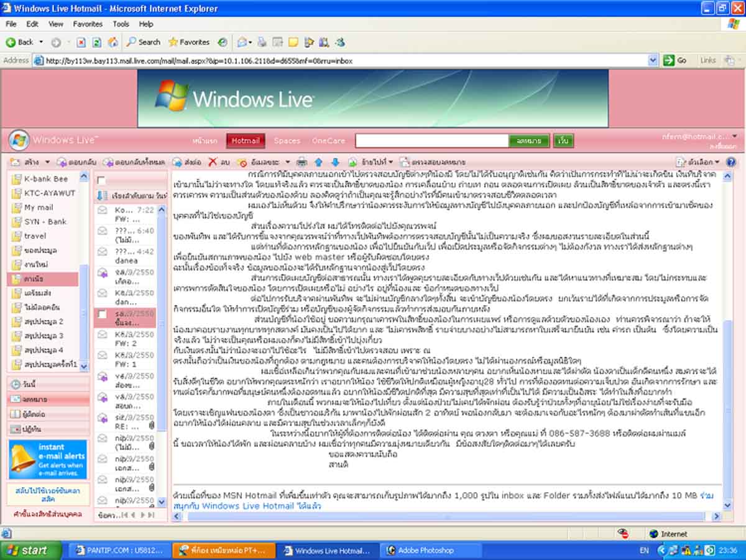Click the Windows Start button
The image size is (746, 560).
pos(31,550)
